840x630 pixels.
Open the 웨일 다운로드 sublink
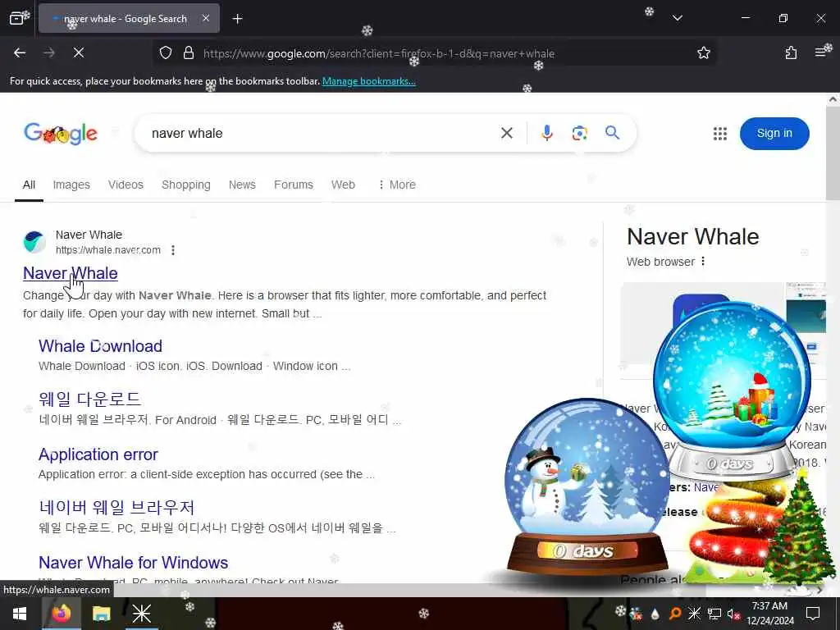pyautogui.click(x=89, y=399)
